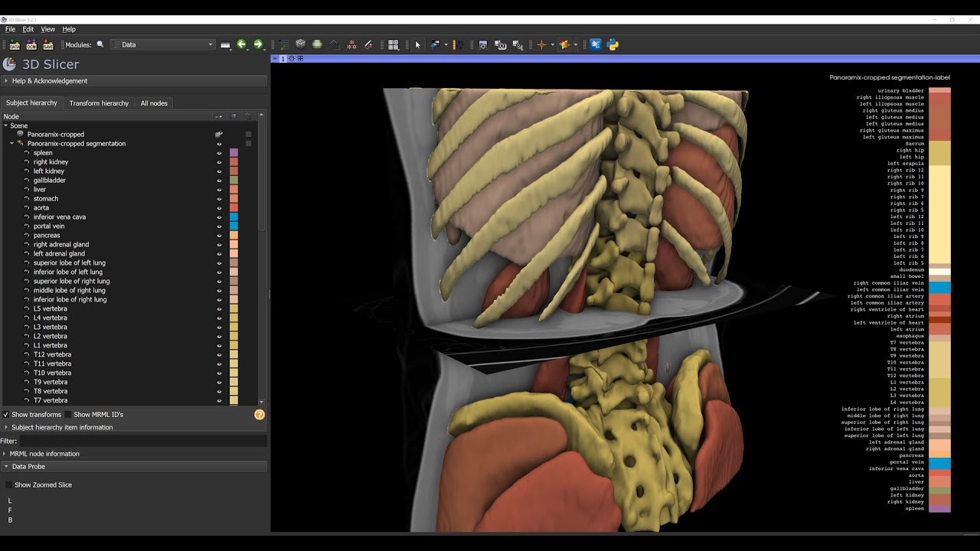Viewport: 980px width, 551px height.
Task: Open the Markups module toolbar icon
Action: 351,44
